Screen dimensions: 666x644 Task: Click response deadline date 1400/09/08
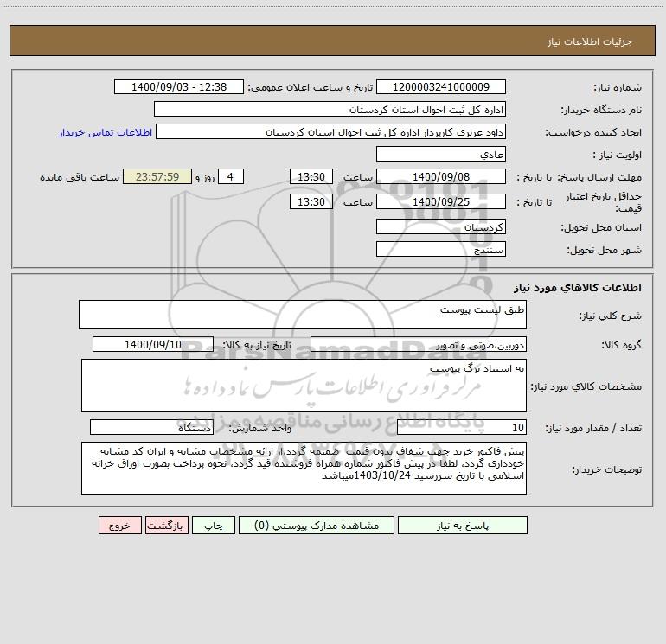[x=441, y=176]
